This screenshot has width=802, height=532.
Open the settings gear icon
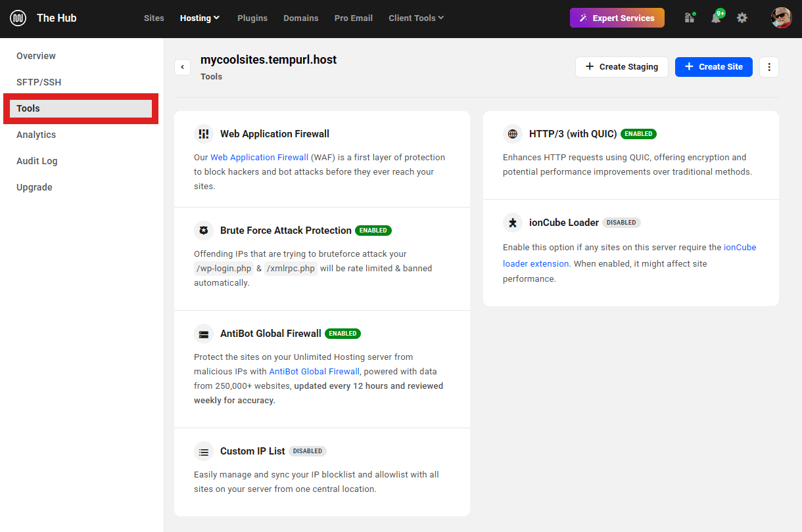coord(742,18)
